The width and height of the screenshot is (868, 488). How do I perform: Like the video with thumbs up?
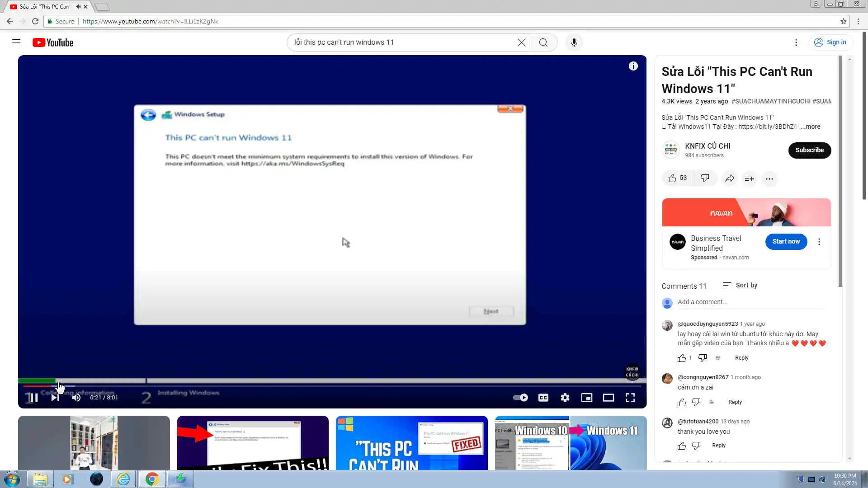(672, 178)
